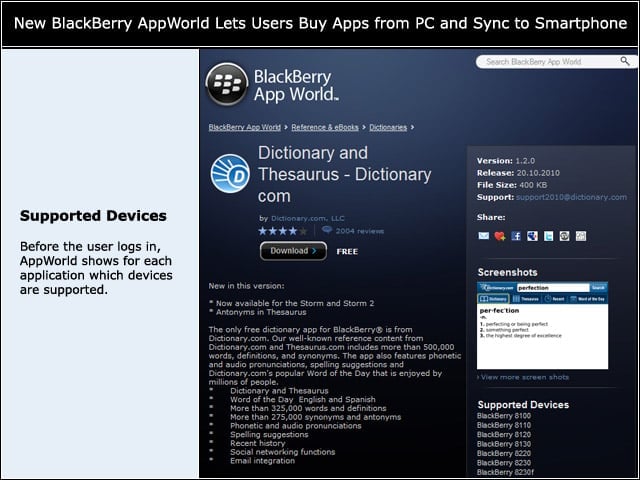Share via the WordPress icon

(x=564, y=236)
